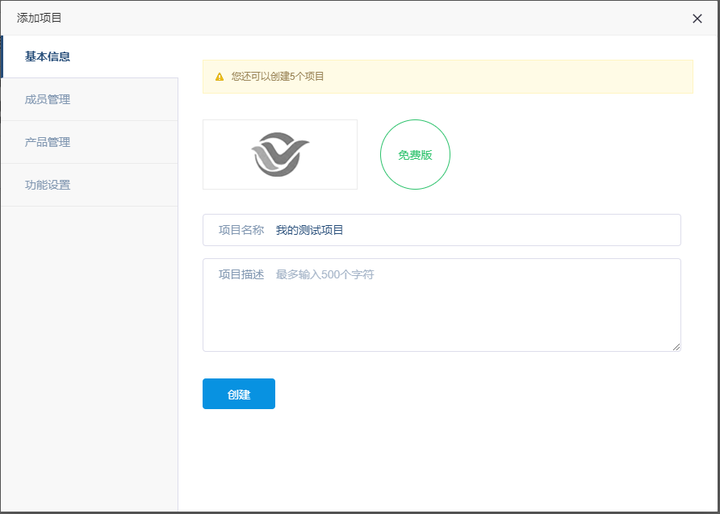Screen dimensions: 720x514
Task: Click the 您还可以创建5个项目 notice text
Action: pyautogui.click(x=278, y=76)
